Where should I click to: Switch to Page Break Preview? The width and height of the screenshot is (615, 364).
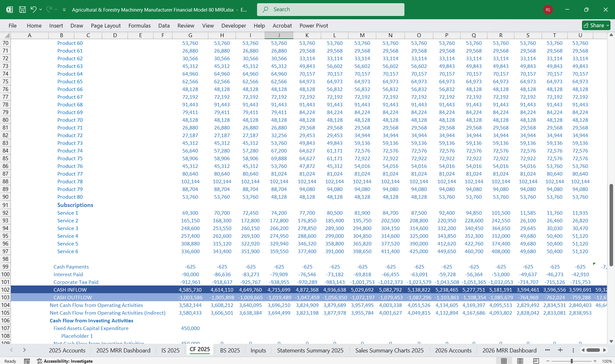(x=536, y=361)
